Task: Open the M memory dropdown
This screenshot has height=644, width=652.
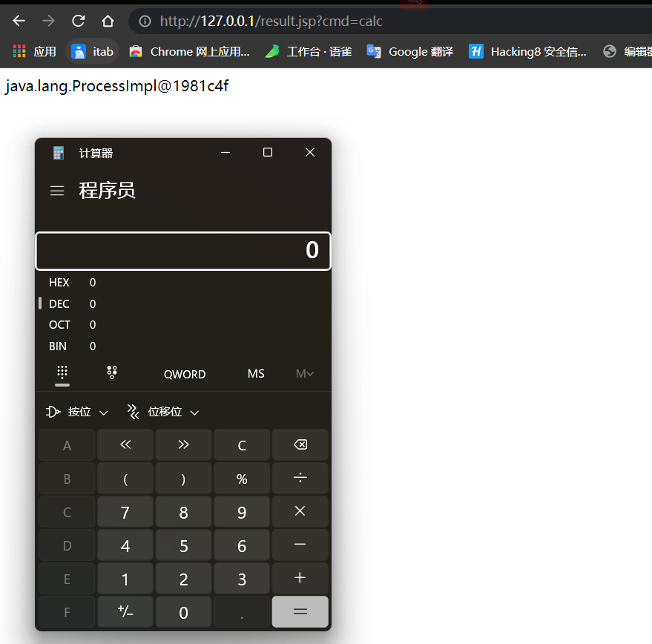Action: coord(304,374)
